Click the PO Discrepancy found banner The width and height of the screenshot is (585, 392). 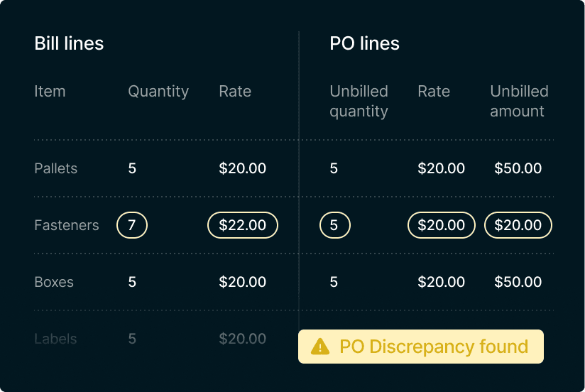click(420, 347)
